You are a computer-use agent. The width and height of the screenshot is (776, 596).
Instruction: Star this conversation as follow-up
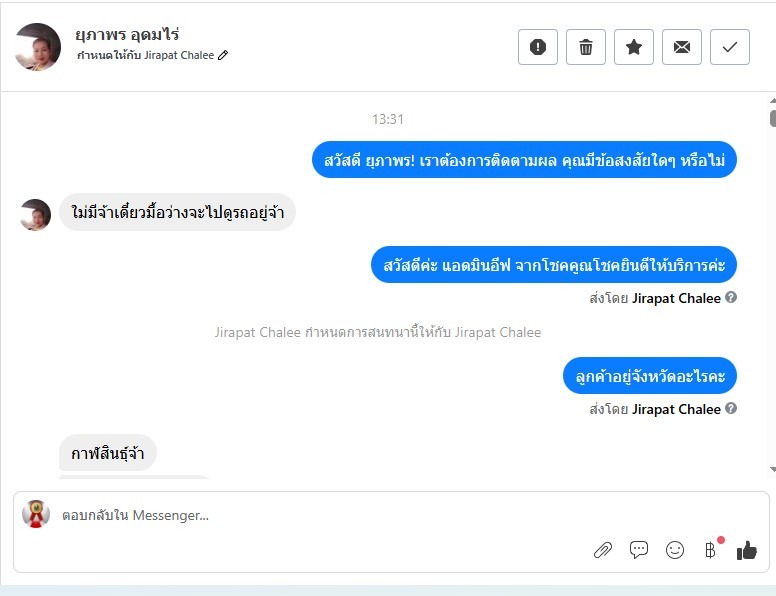634,47
